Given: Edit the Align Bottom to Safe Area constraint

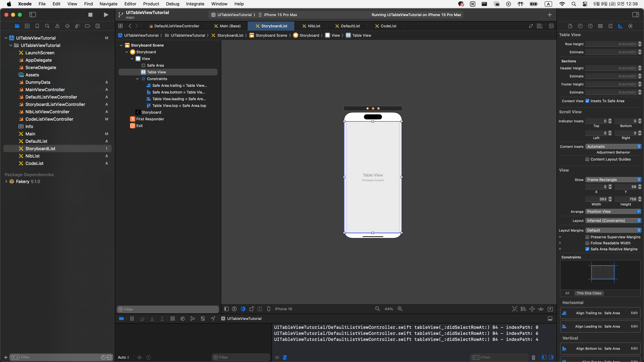Looking at the screenshot, I should (x=634, y=348).
